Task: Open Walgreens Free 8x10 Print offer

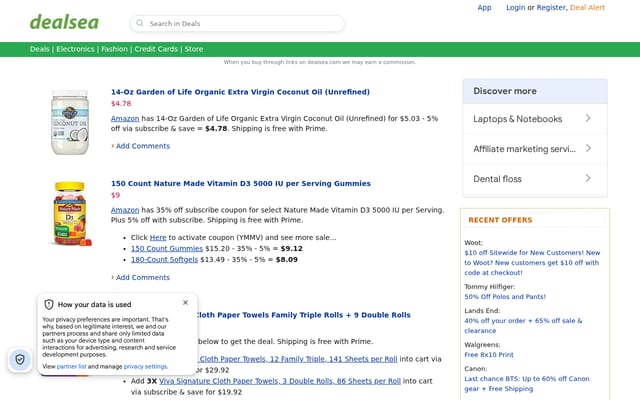Action: [489, 354]
